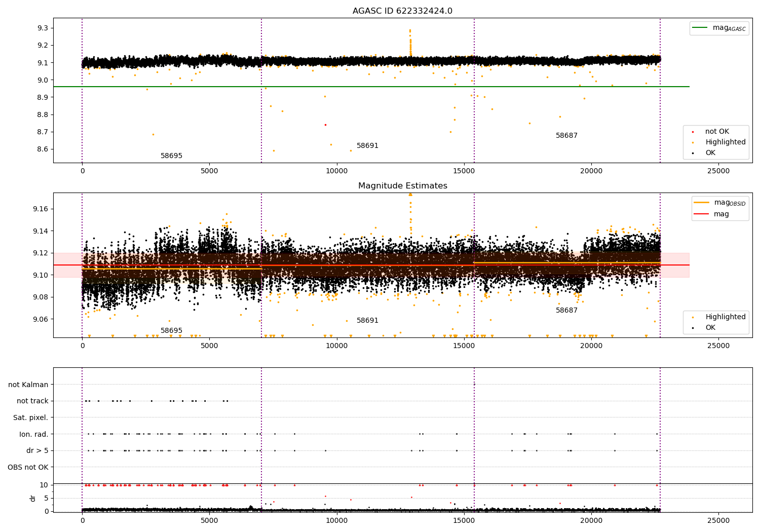The image size is (760, 532).
Task: Click the rotated "dr" axis label
Action: point(33,498)
